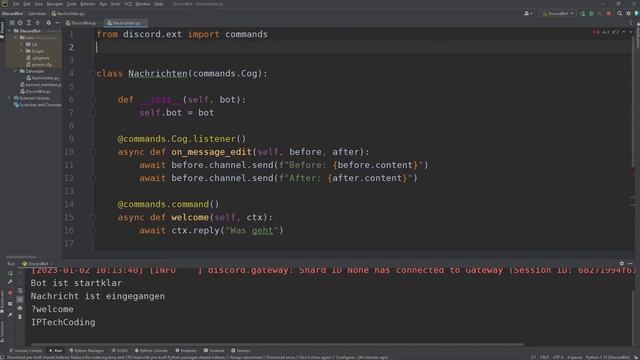Hide the Project tool window
The height and width of the screenshot is (360, 640).
[x=58, y=23]
